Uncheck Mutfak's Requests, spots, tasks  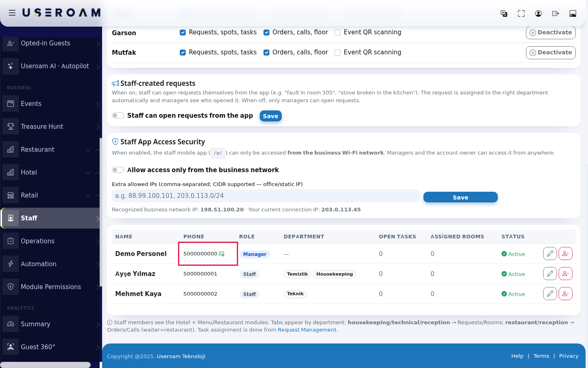183,53
